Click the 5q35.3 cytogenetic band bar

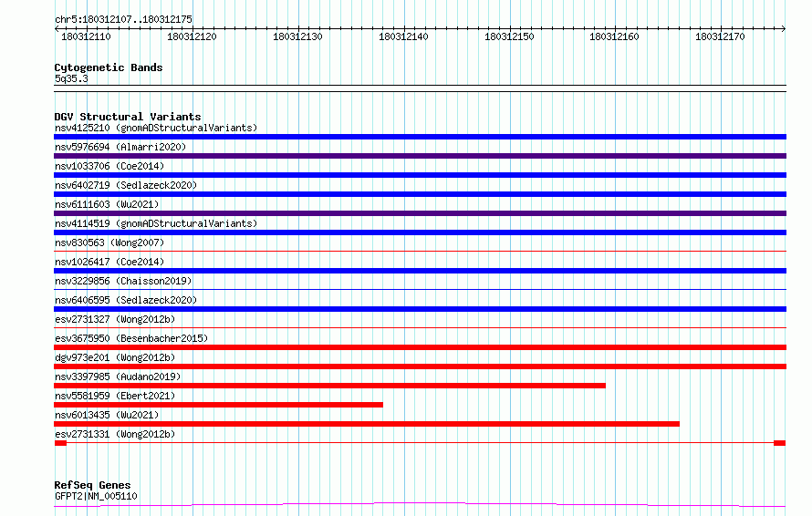pos(420,88)
